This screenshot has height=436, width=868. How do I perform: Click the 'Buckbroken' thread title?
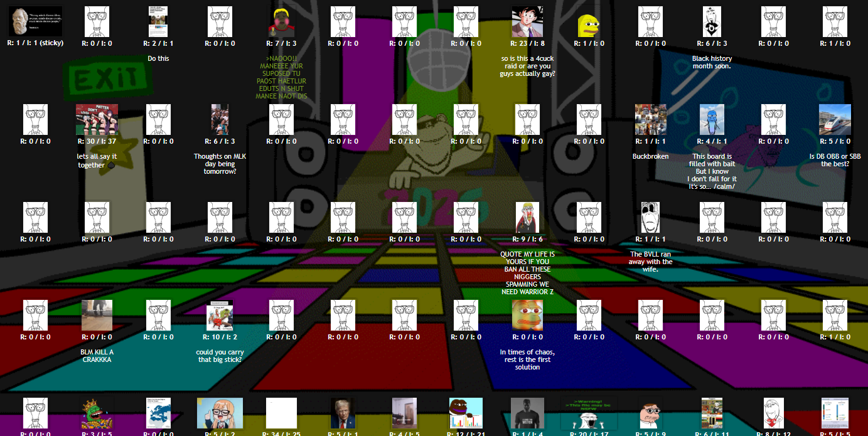pos(650,156)
